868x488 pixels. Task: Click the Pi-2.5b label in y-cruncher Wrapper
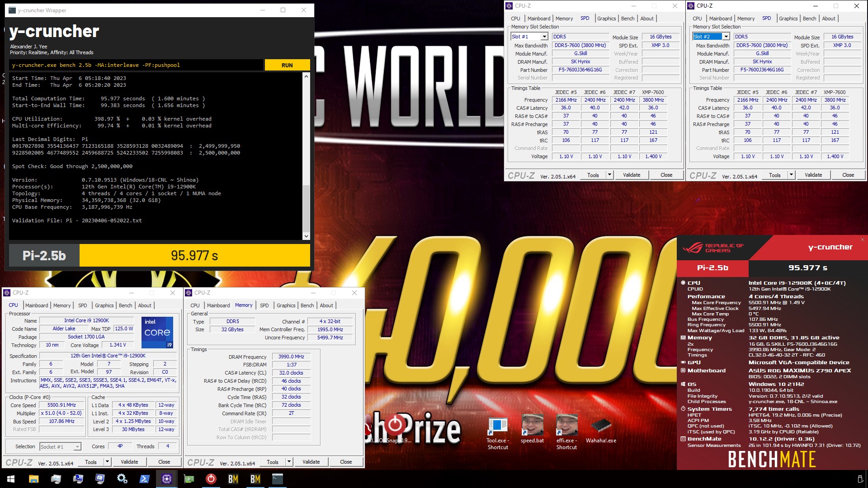click(x=44, y=255)
